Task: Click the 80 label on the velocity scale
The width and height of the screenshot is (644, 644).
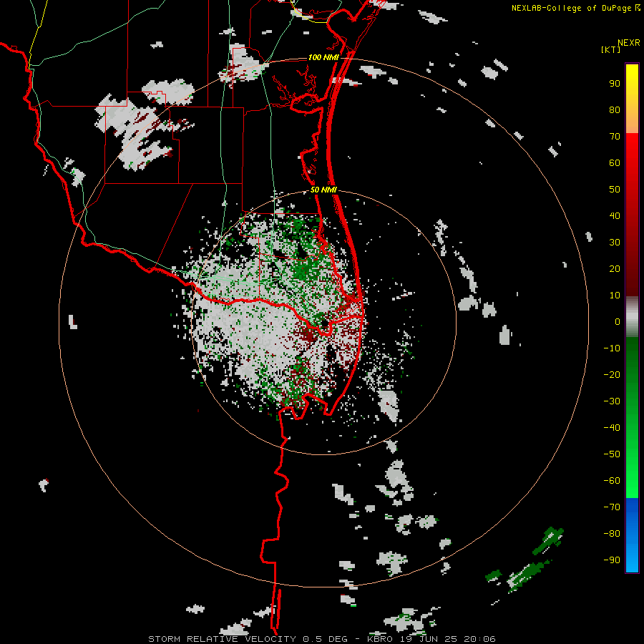Action: 615,110
